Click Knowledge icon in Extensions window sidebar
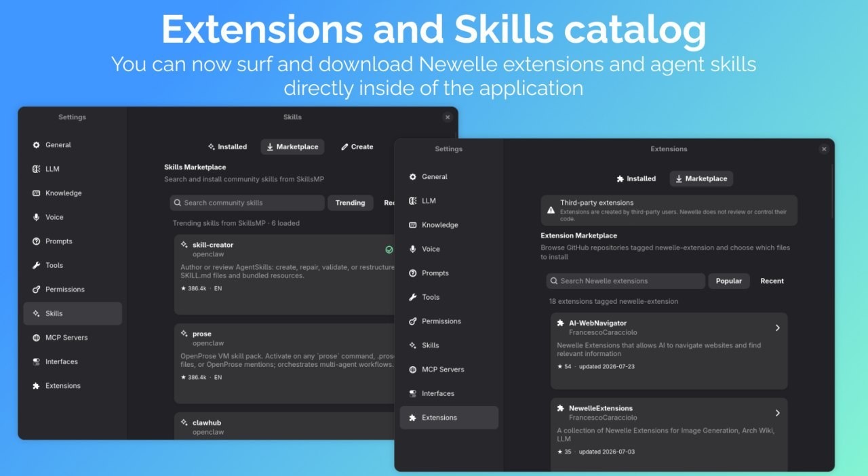The height and width of the screenshot is (476, 868). coord(413,225)
